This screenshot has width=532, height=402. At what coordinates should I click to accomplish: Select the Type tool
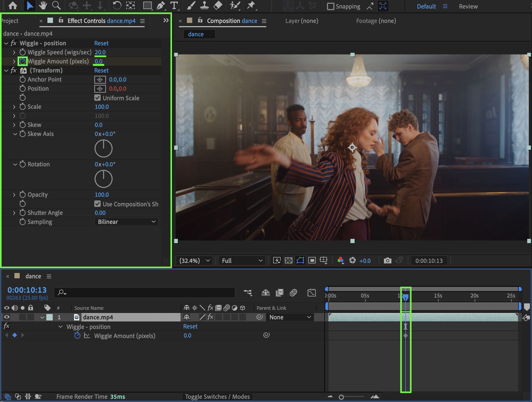174,5
